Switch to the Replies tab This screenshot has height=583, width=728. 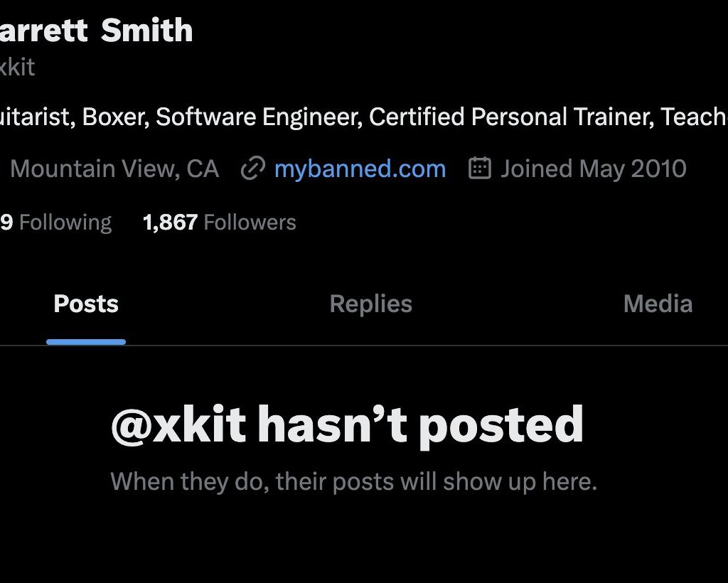(x=370, y=304)
